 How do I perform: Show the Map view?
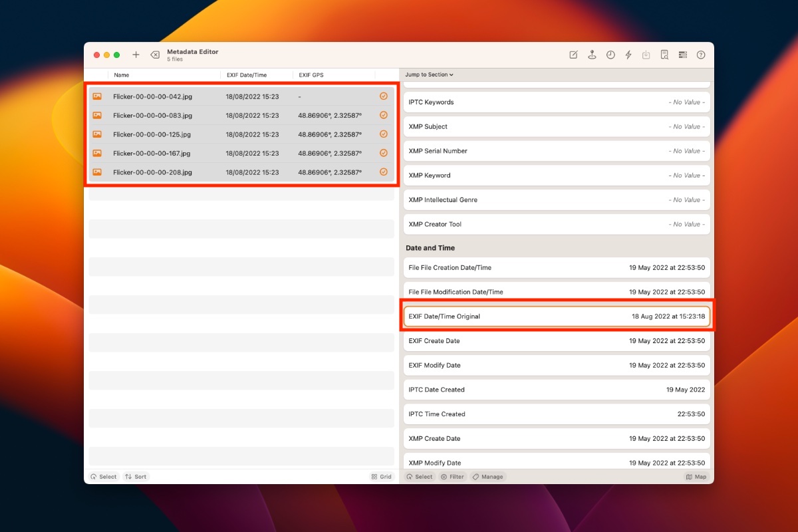tap(696, 477)
